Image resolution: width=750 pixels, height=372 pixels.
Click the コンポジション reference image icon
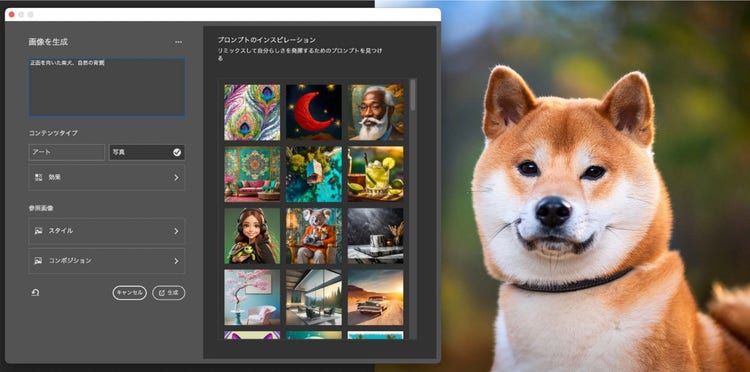tap(39, 261)
